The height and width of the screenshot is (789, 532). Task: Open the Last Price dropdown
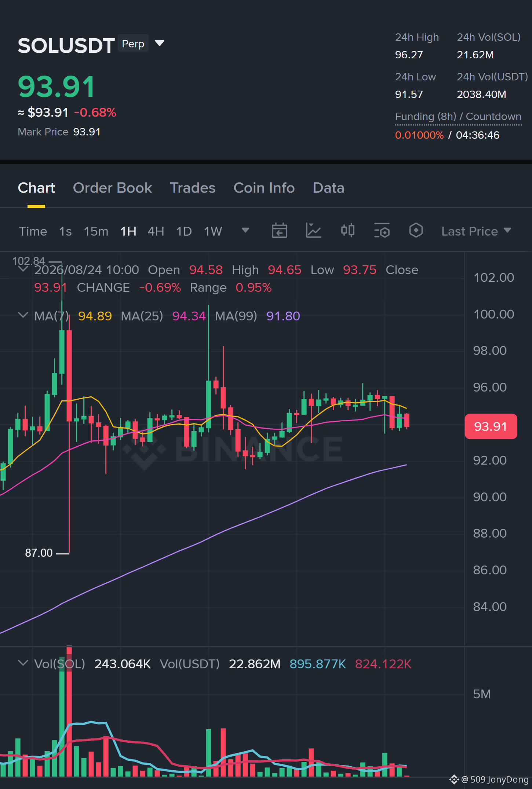[476, 231]
